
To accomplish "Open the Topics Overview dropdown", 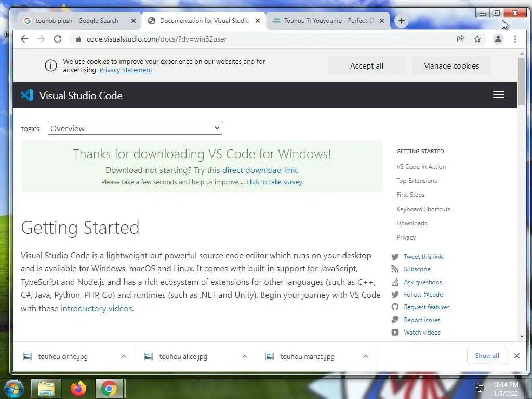I will [x=135, y=128].
